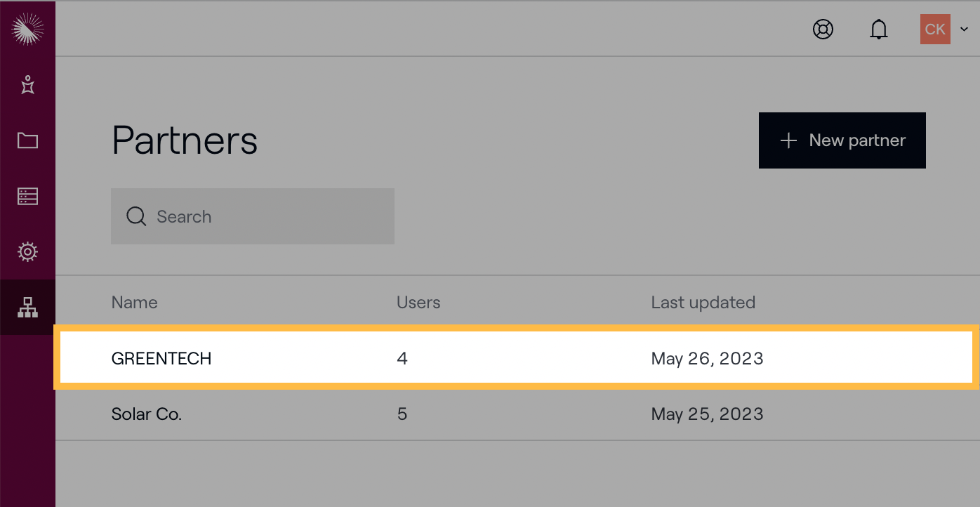Click the starburst logo in the sidebar
This screenshot has width=980, height=507.
[x=27, y=29]
